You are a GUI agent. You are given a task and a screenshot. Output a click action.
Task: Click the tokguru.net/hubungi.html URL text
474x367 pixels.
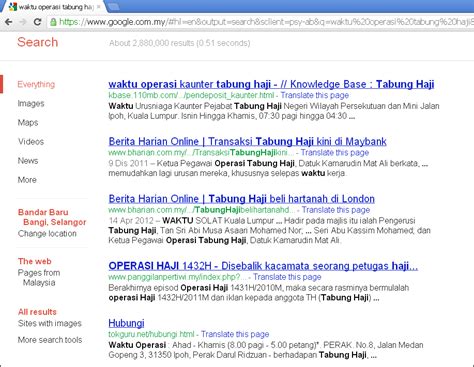click(151, 334)
